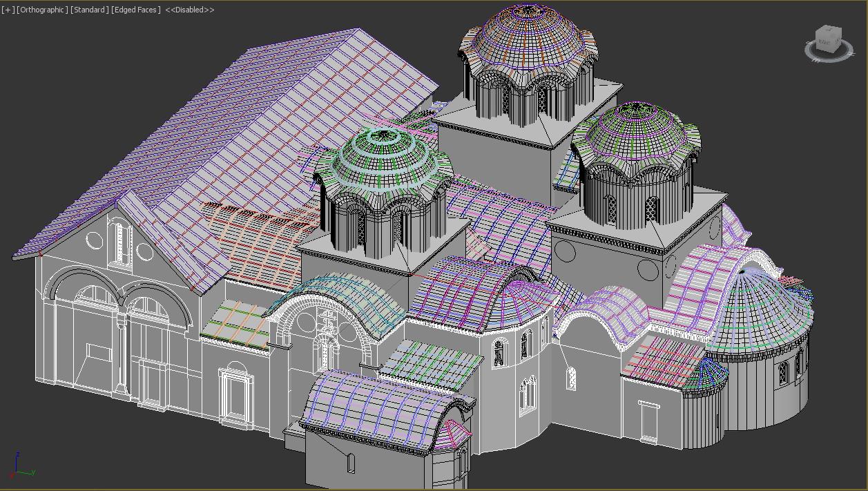
Task: Open the Standard shading quality menu
Action: [x=90, y=10]
